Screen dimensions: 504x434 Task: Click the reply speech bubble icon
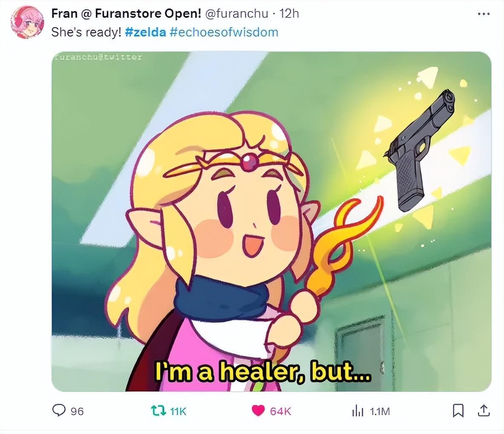pos(58,411)
